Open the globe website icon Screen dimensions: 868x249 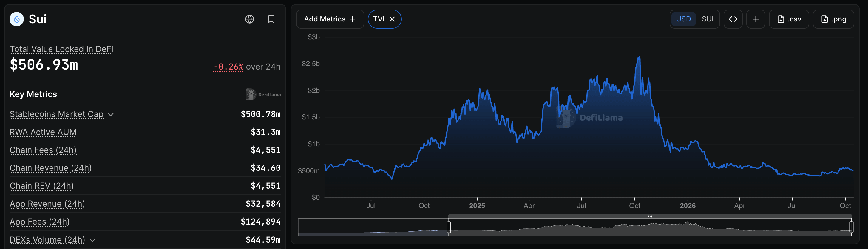[x=250, y=19]
